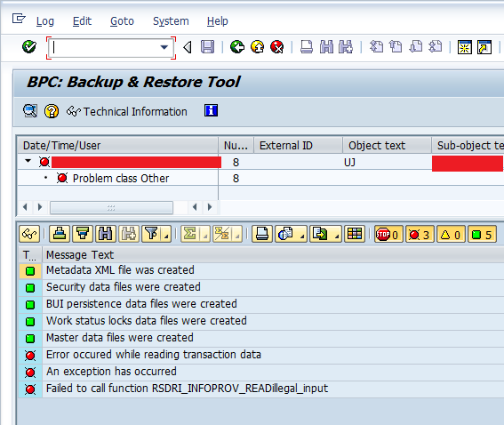Image resolution: width=504 pixels, height=425 pixels.
Task: Open the Help menu
Action: 217,21
